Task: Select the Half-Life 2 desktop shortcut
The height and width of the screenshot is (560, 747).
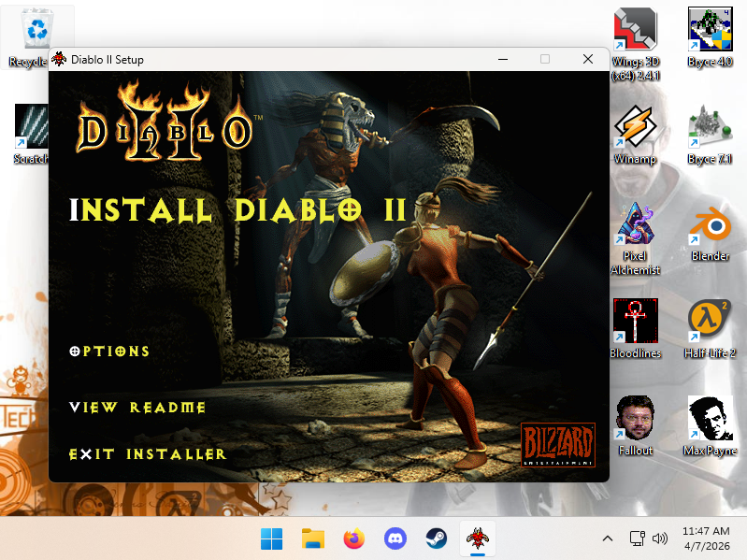Action: tap(710, 328)
